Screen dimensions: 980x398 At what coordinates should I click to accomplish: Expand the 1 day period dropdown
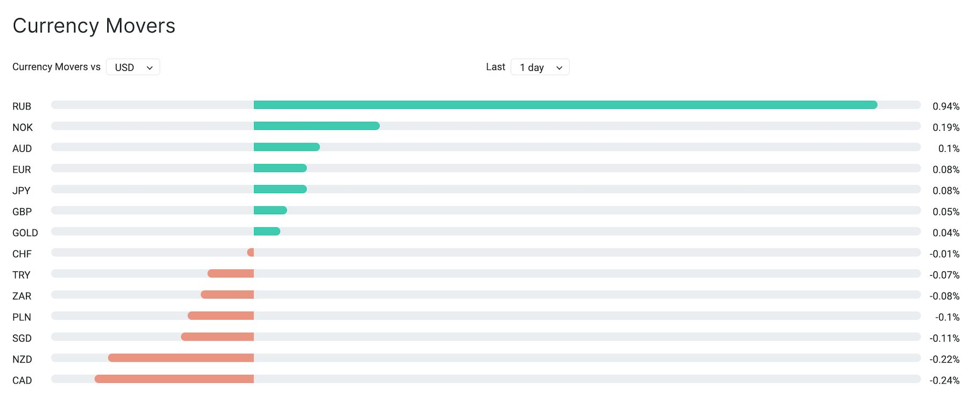(x=540, y=67)
